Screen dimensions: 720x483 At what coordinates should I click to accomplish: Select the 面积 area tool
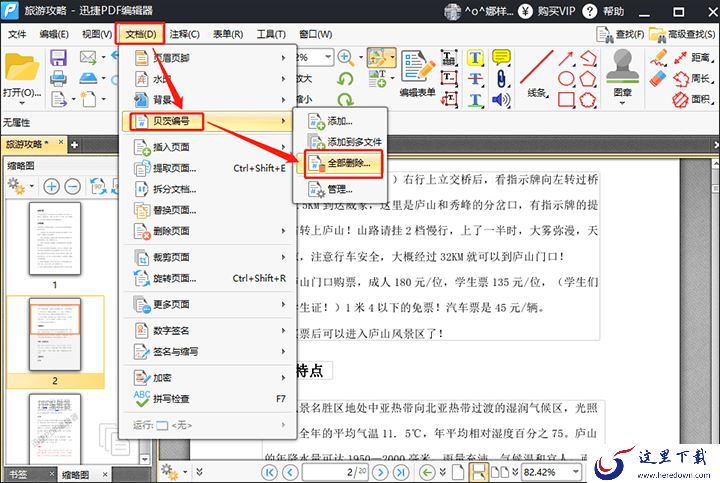tap(692, 99)
